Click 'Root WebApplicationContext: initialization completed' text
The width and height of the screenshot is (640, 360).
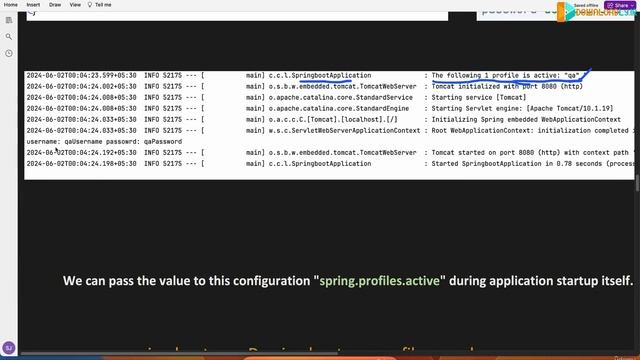click(529, 131)
